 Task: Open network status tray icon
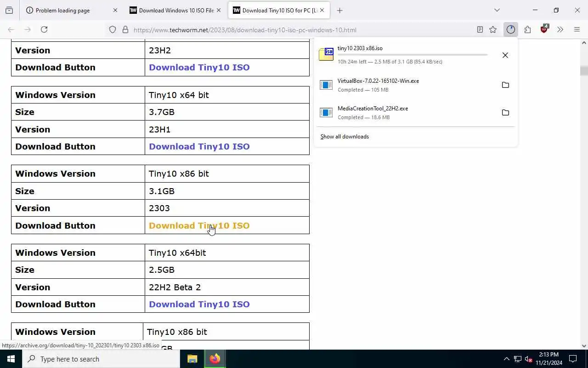[518, 359]
